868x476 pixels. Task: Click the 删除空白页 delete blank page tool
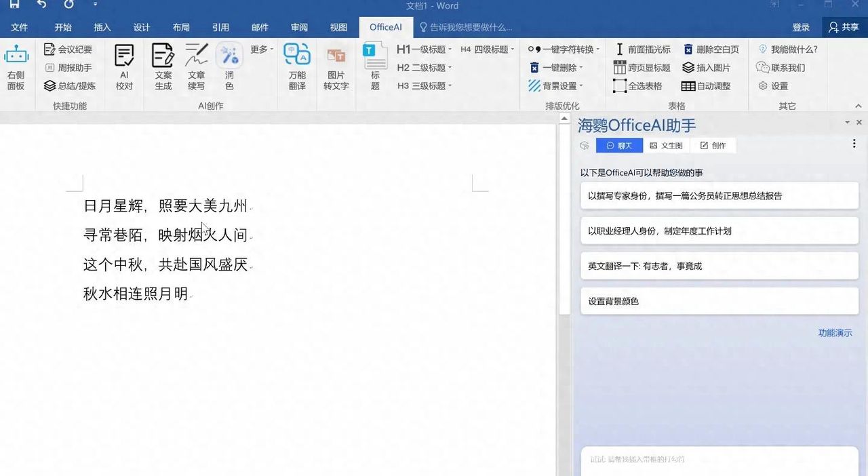tap(711, 49)
